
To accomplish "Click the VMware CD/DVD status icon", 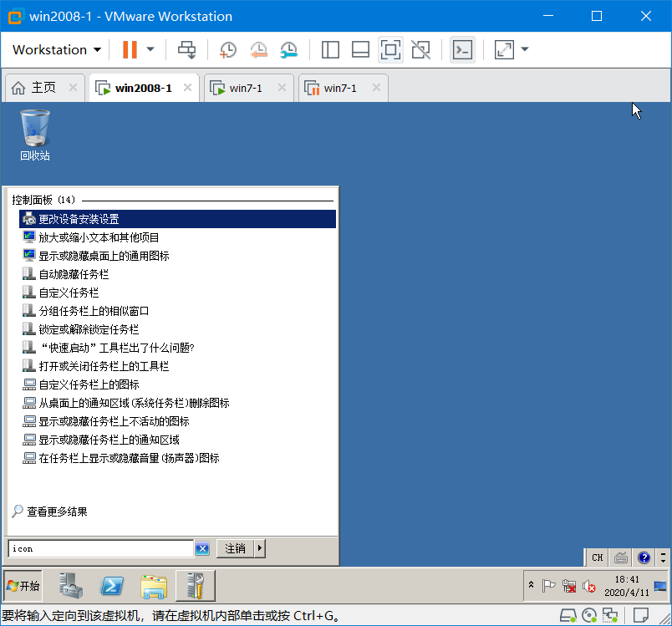I will coord(589,616).
